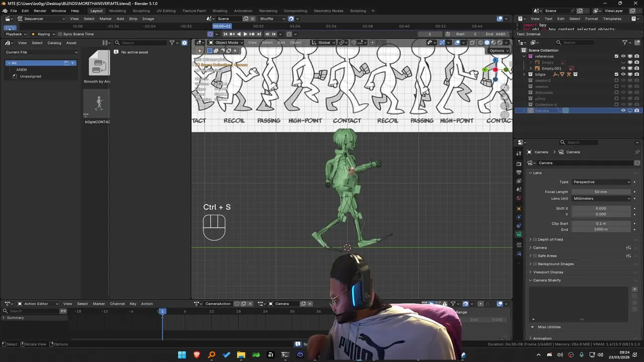Open the Animation workspace tab
The width and height of the screenshot is (644, 362).
click(x=243, y=11)
